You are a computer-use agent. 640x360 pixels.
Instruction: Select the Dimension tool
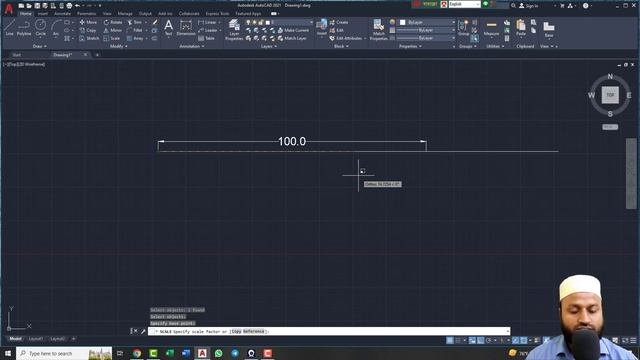pos(186,28)
